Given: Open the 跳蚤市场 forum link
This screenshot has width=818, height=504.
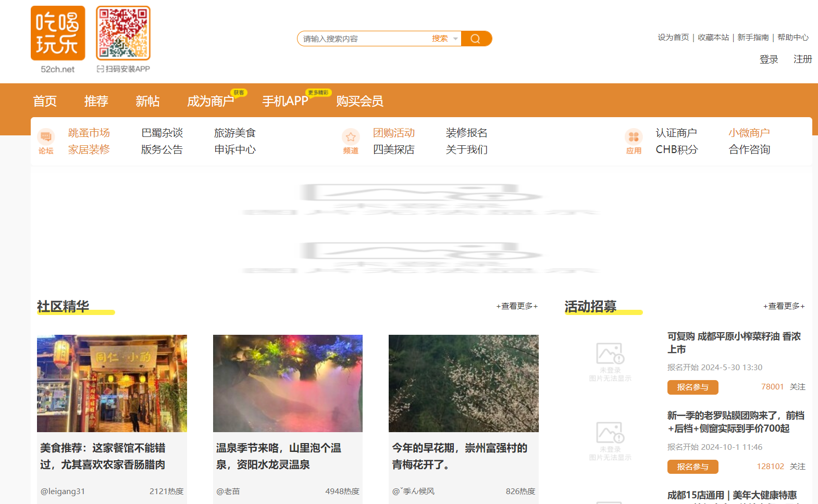Looking at the screenshot, I should point(89,133).
